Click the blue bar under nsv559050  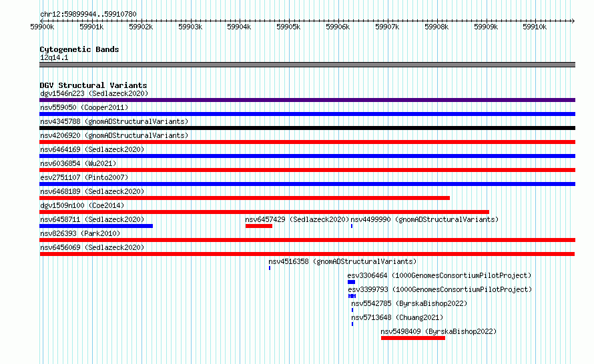307,114
